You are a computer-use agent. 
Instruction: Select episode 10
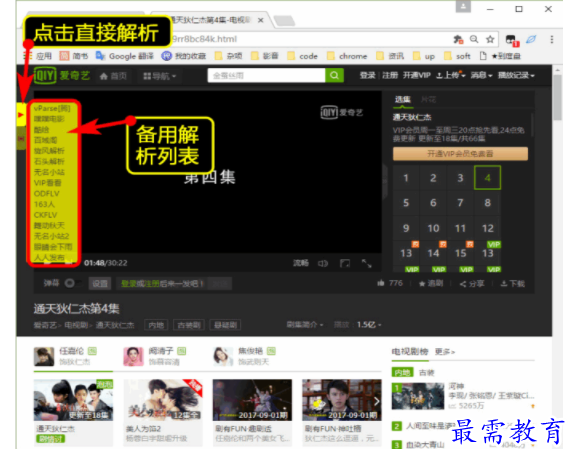point(433,228)
